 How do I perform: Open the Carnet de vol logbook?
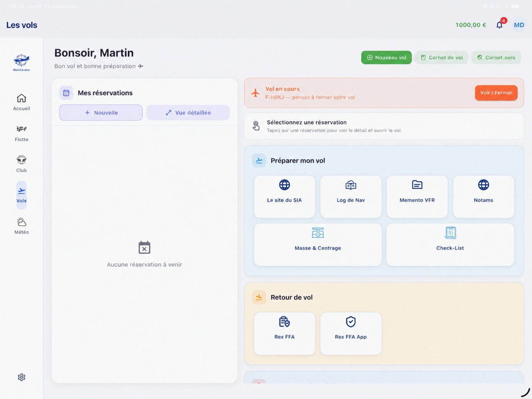(x=441, y=57)
